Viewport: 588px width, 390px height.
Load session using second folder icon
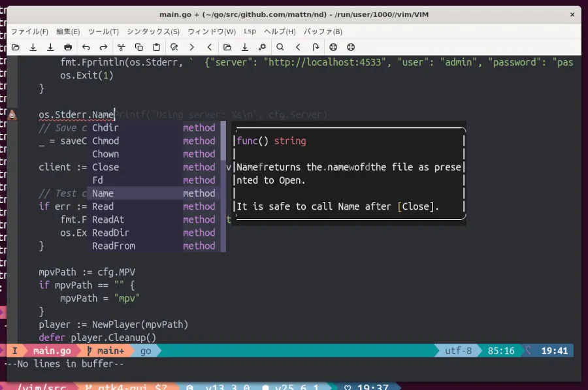coord(227,47)
